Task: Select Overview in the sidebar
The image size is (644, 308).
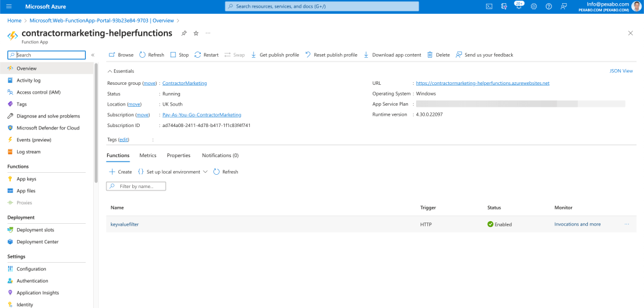Action: point(47,69)
